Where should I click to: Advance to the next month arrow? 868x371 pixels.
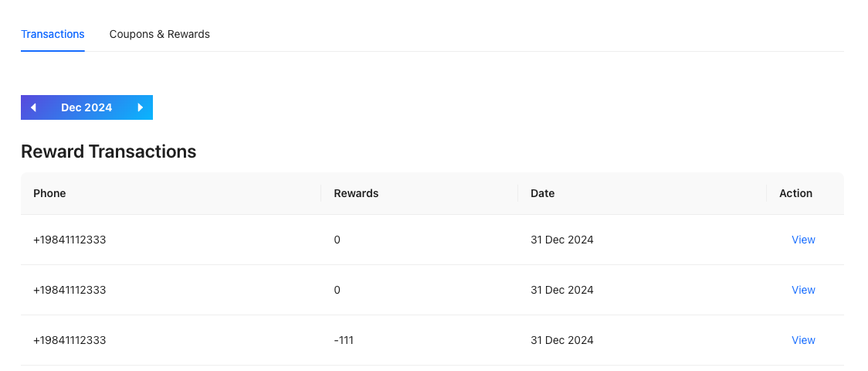pos(141,107)
